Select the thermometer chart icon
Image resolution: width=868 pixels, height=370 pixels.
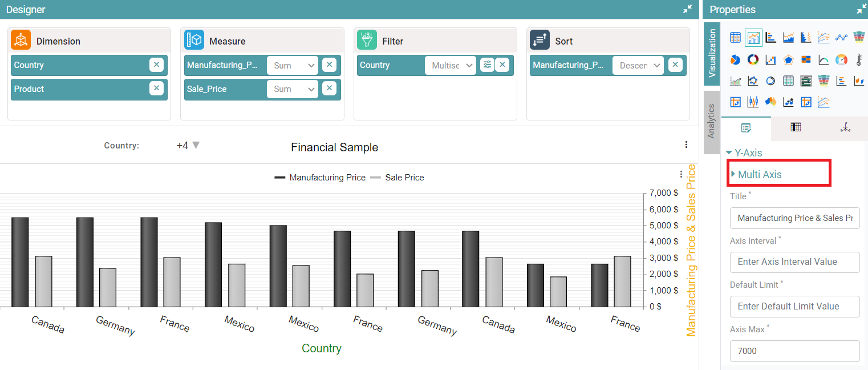coord(859,59)
